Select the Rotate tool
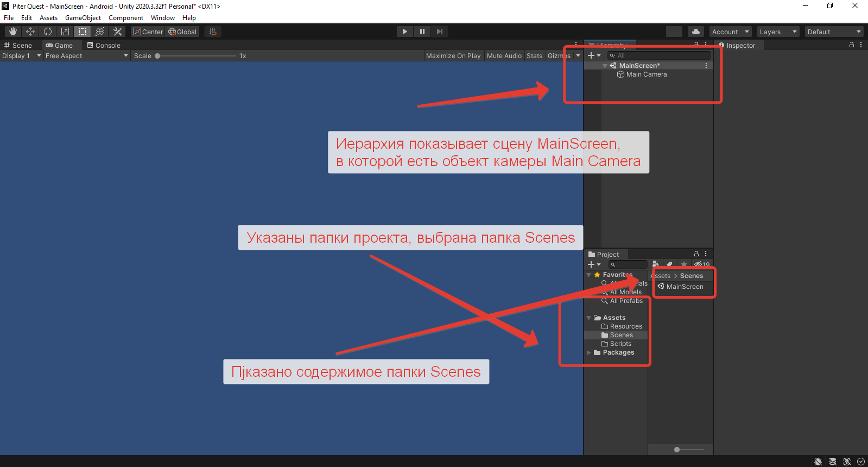 48,31
